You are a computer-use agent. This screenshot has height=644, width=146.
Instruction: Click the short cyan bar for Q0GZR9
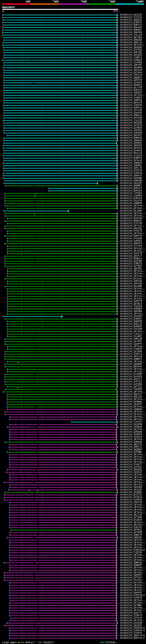click(x=33, y=316)
